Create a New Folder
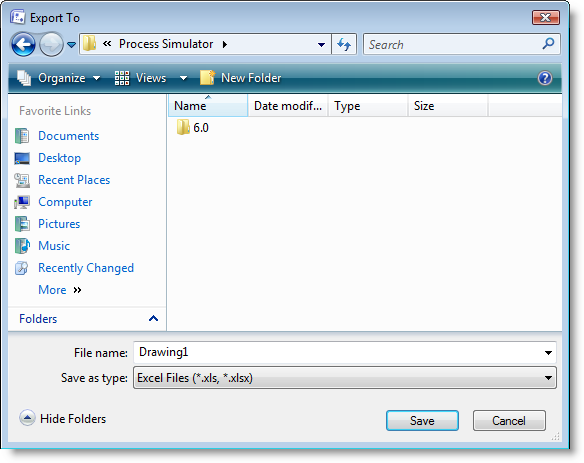The width and height of the screenshot is (584, 463). point(241,78)
